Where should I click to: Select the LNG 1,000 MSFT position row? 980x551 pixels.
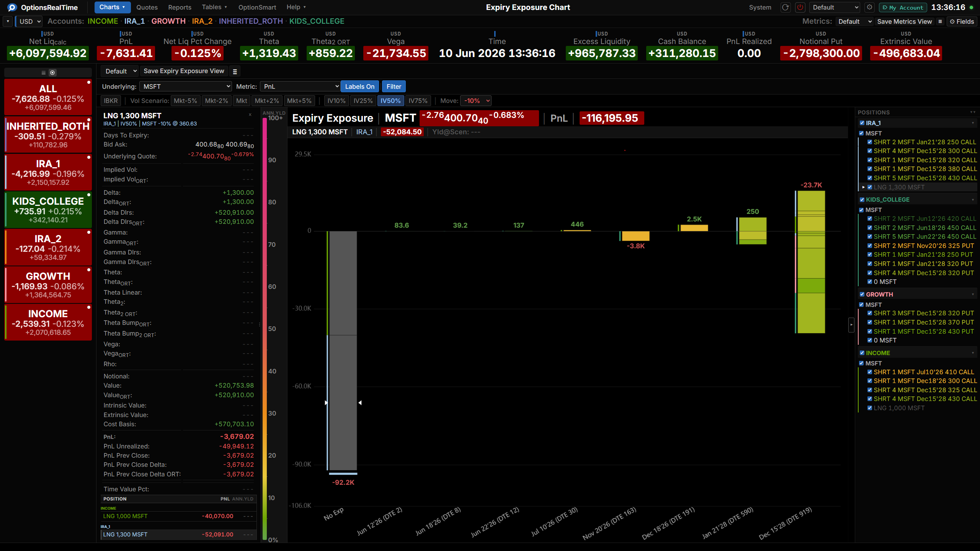(x=178, y=516)
